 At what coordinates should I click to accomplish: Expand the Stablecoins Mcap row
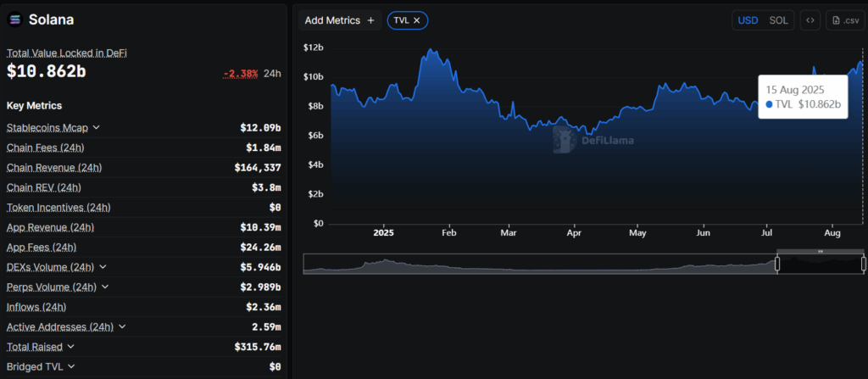[96, 127]
